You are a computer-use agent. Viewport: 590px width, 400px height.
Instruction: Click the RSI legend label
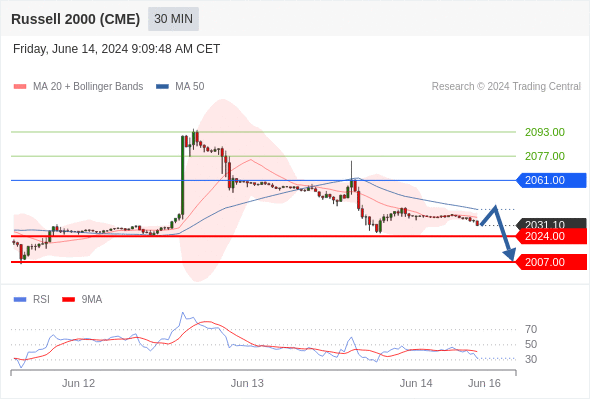click(41, 300)
